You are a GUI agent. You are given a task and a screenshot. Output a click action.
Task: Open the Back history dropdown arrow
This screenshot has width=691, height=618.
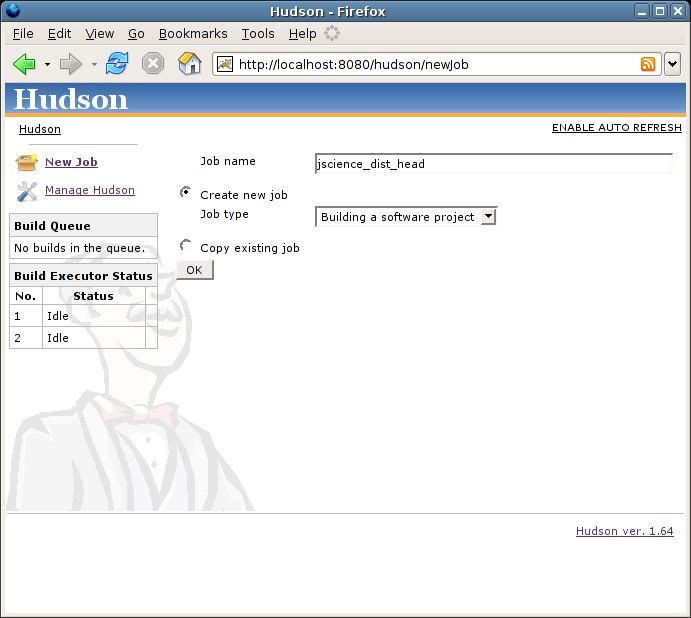click(x=47, y=64)
